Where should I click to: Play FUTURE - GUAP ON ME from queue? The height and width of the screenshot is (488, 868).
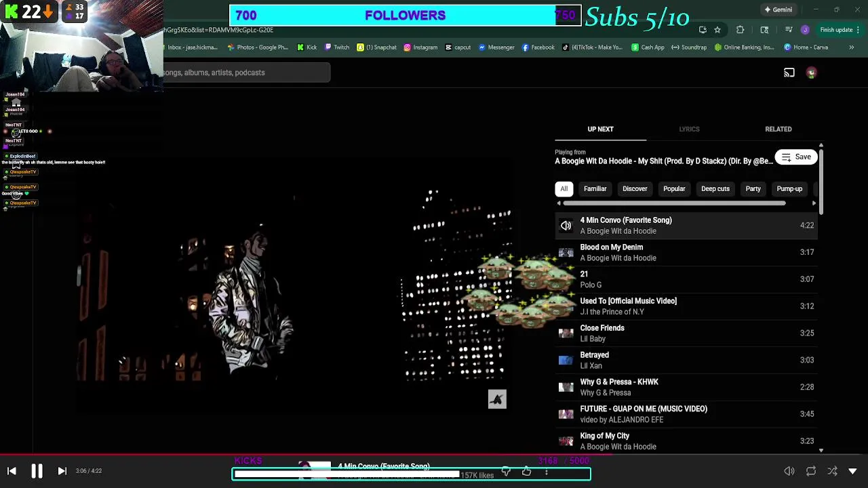click(x=686, y=414)
